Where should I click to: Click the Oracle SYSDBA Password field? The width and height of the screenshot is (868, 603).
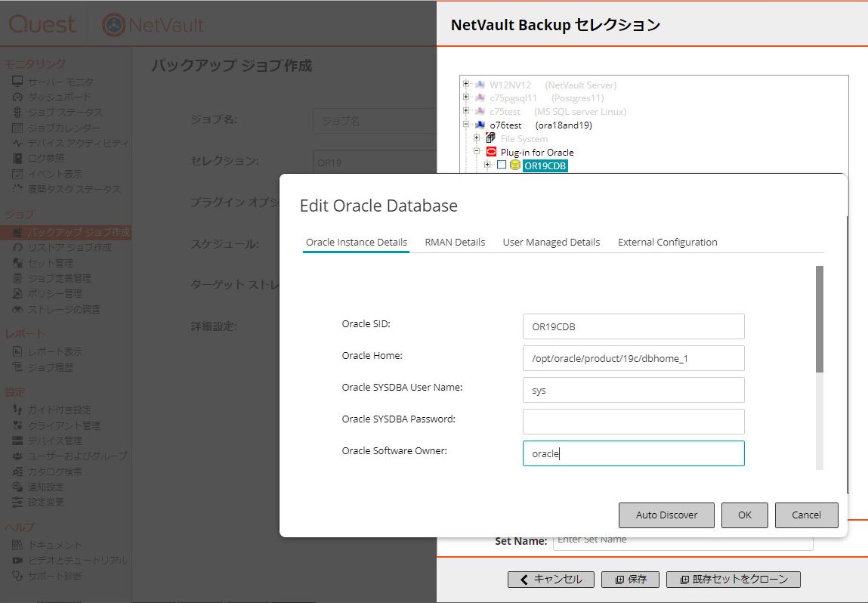[x=633, y=422]
